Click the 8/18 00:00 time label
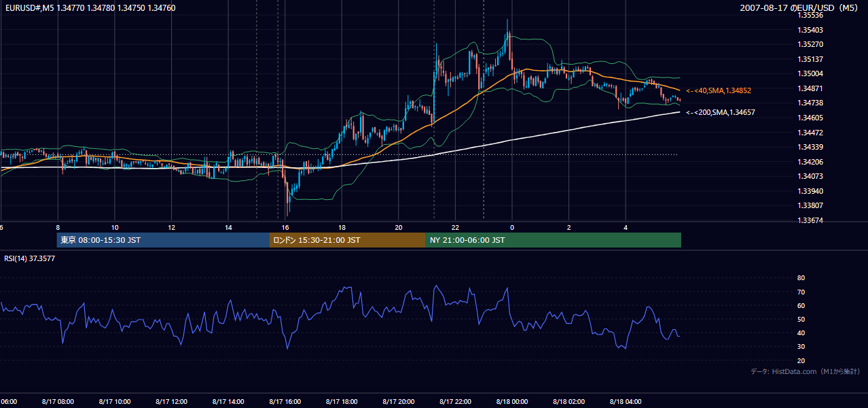The height and width of the screenshot is (408, 868). [x=512, y=402]
